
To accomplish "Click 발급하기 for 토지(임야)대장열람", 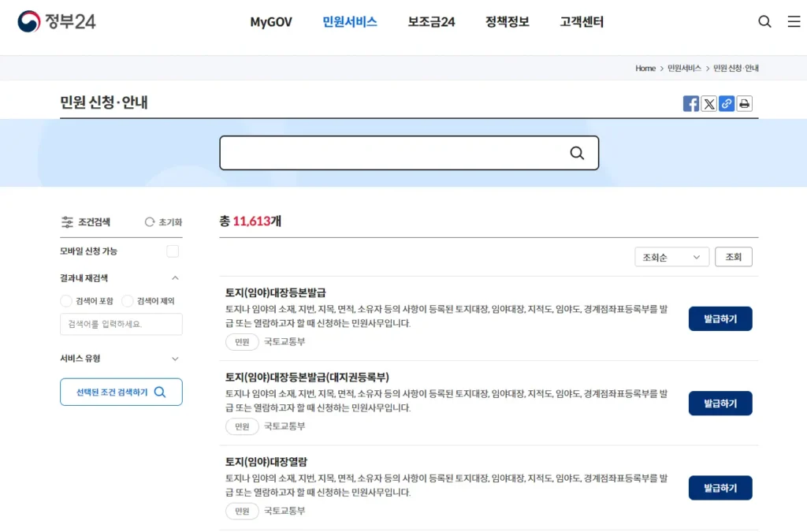I will tap(720, 488).
